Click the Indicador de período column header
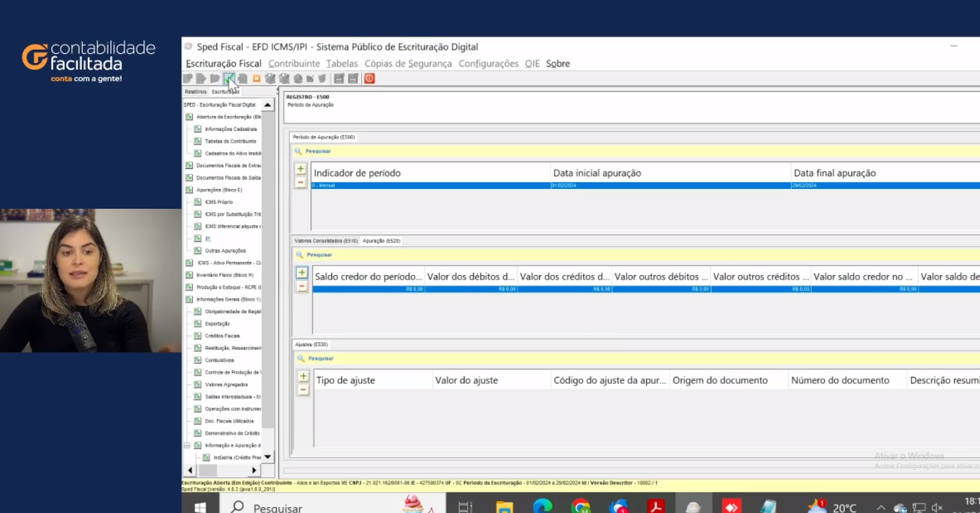 click(431, 173)
